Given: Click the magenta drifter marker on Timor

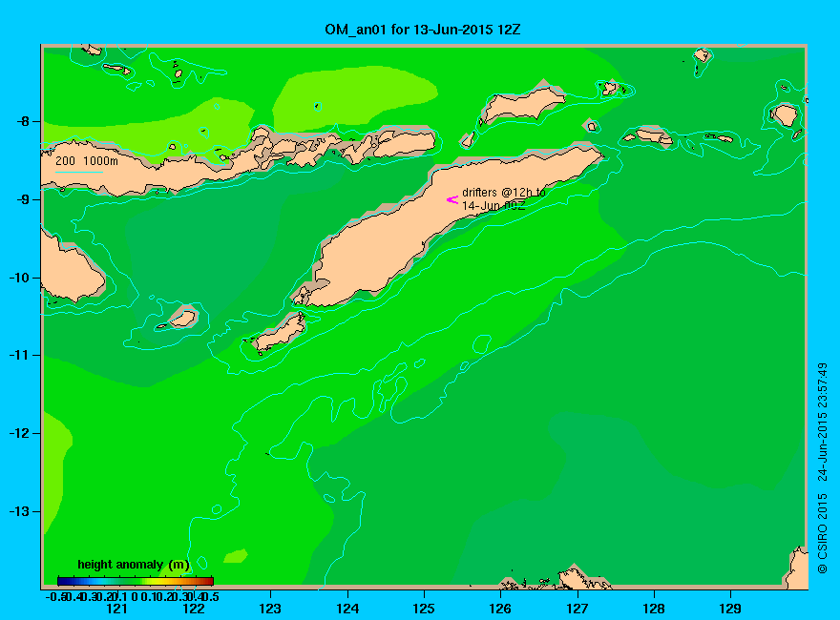Looking at the screenshot, I should (x=452, y=199).
